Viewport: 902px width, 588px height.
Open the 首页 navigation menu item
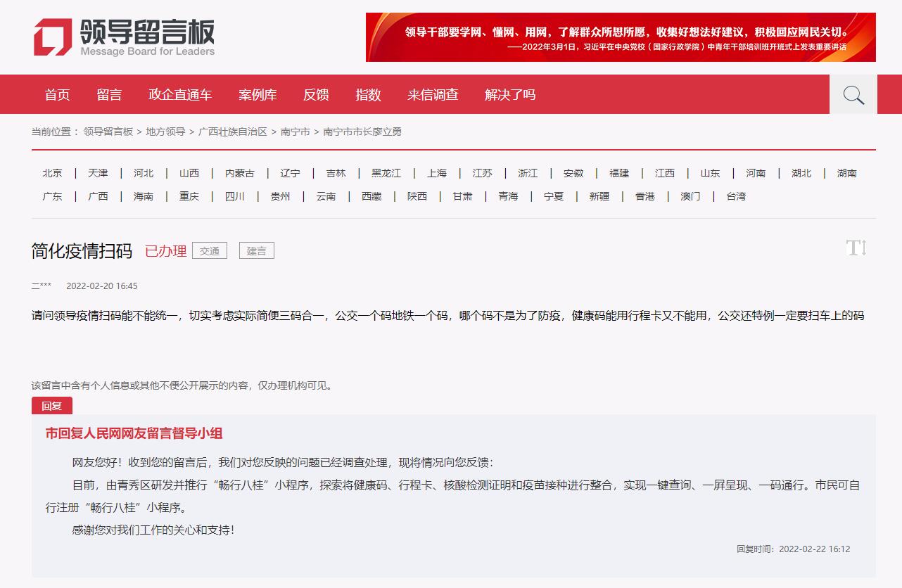57,95
